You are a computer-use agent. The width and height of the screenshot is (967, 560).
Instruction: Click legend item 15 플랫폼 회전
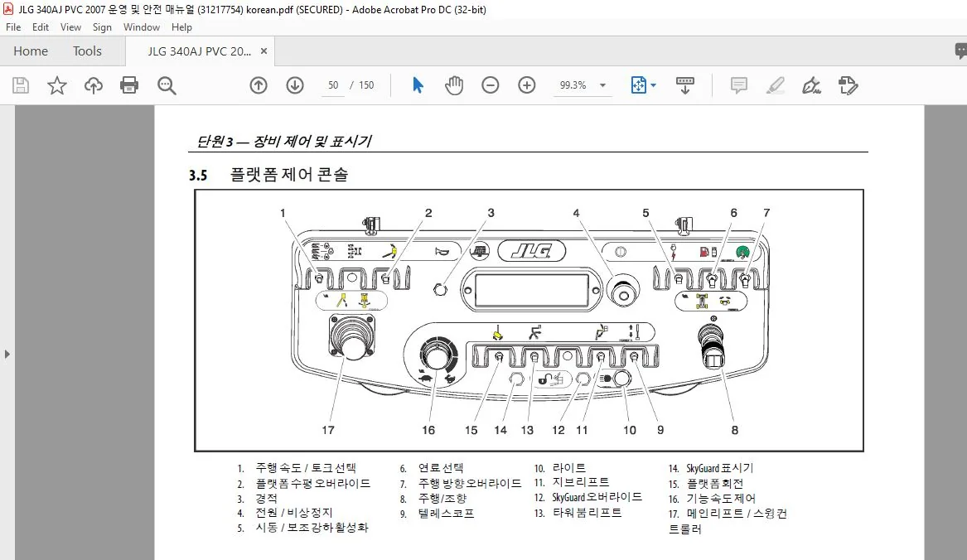pos(706,484)
